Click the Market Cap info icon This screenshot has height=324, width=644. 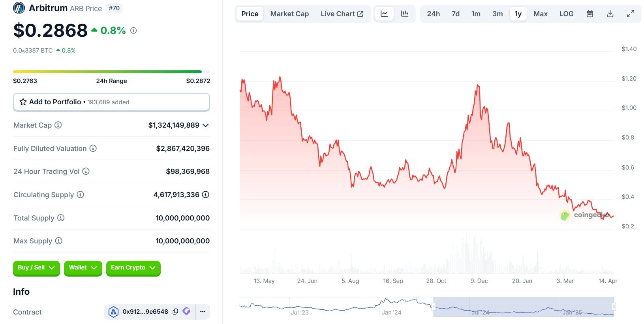point(58,125)
